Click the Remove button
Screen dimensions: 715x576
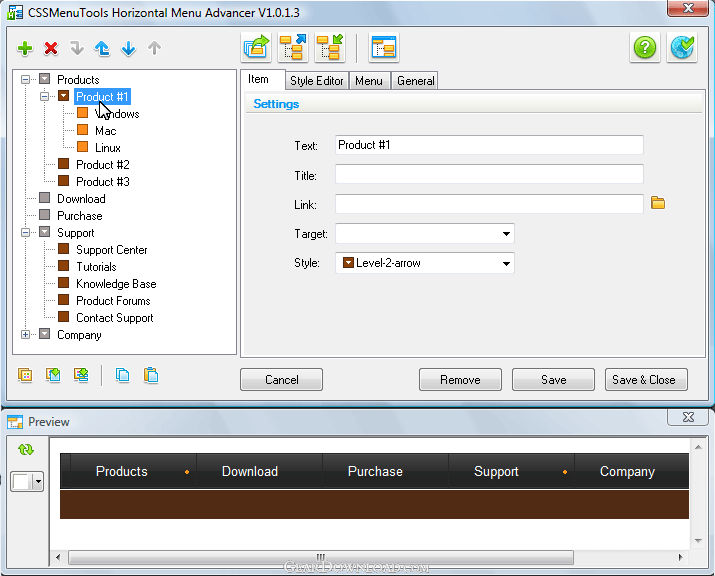point(460,379)
